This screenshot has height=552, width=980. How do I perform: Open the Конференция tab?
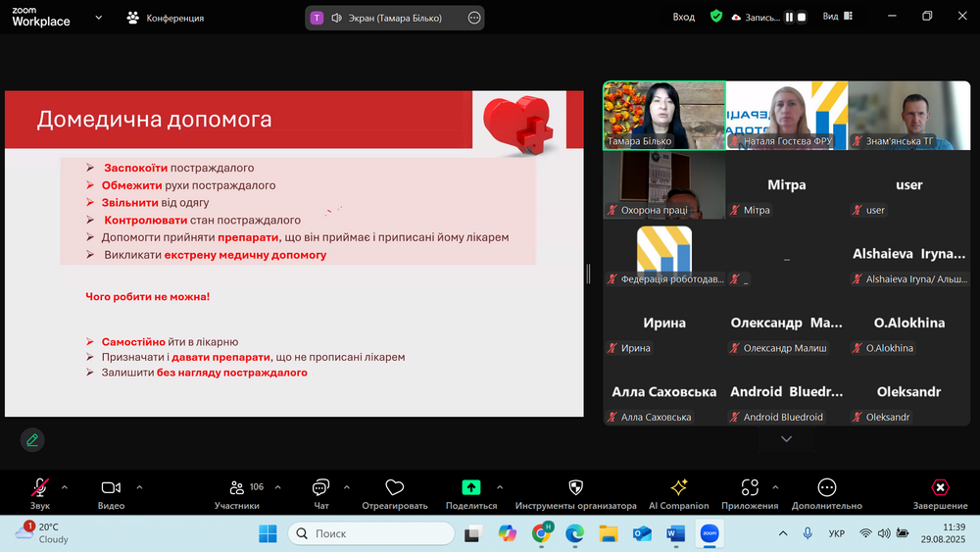click(x=165, y=18)
